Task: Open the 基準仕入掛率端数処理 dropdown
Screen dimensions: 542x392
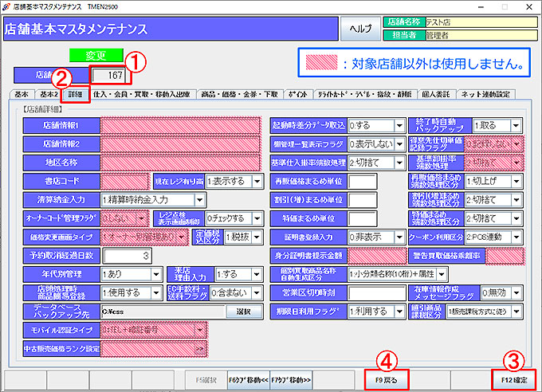Action: click(399, 163)
